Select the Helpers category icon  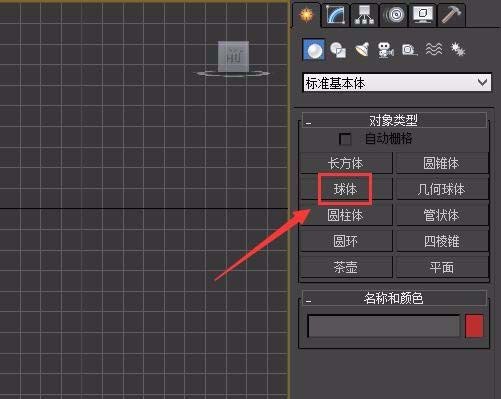tap(409, 50)
